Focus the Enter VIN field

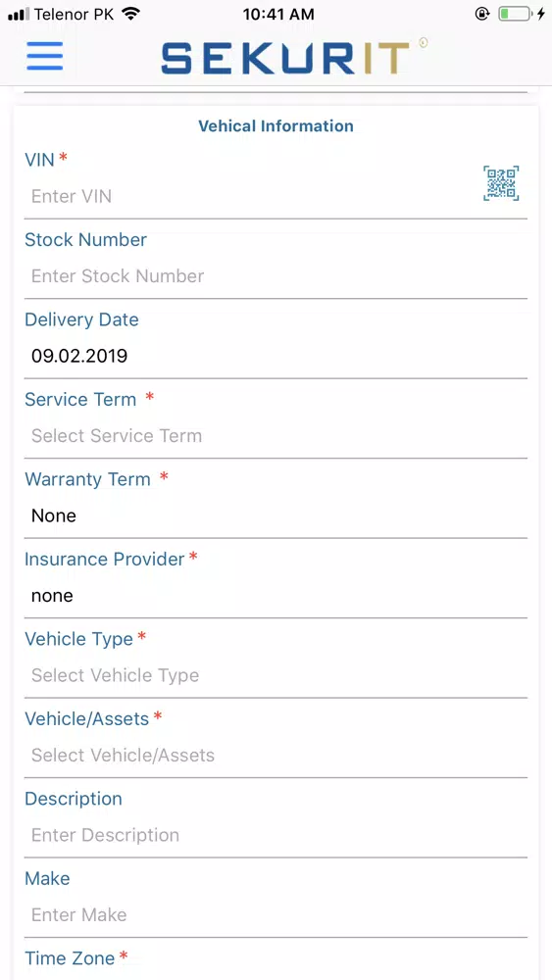pyautogui.click(x=250, y=196)
